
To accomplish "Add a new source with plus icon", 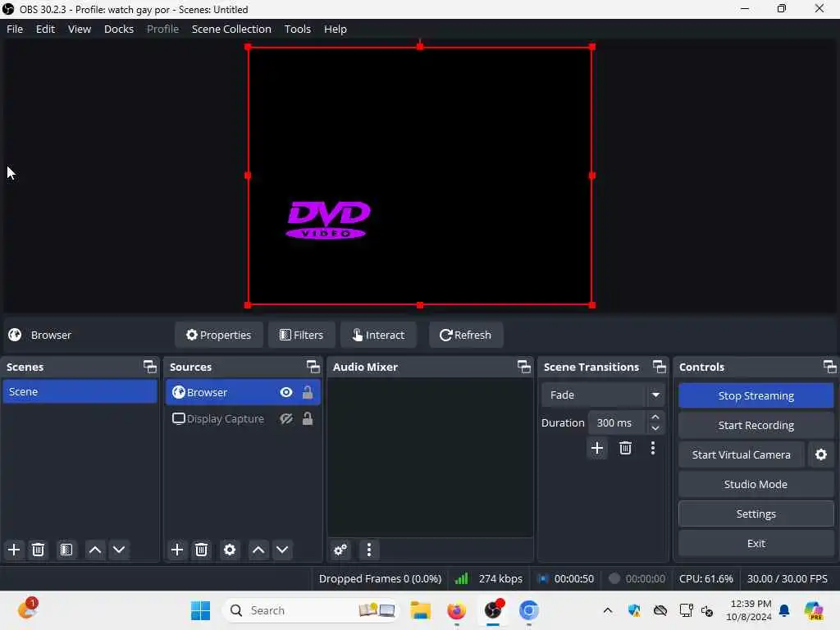I will [x=177, y=550].
